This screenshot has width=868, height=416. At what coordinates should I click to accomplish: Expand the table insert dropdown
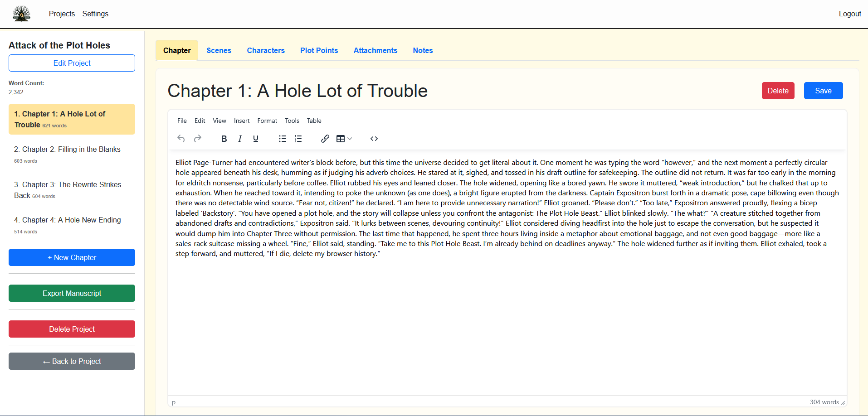[x=350, y=139]
